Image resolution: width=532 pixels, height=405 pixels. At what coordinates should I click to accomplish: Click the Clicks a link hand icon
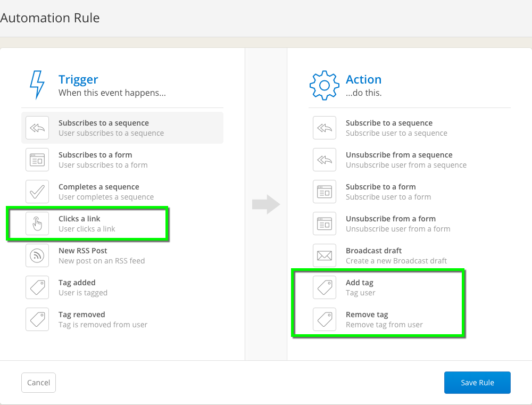[37, 224]
